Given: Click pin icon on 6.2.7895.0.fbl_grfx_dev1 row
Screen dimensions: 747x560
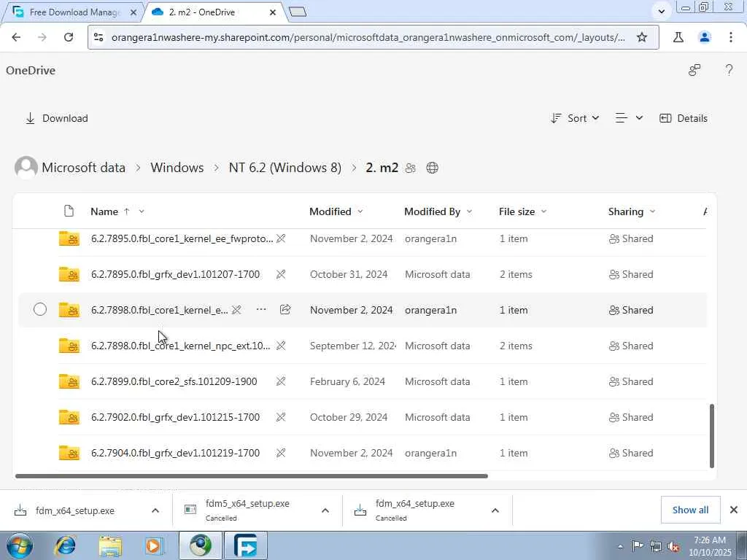Looking at the screenshot, I should [281, 274].
